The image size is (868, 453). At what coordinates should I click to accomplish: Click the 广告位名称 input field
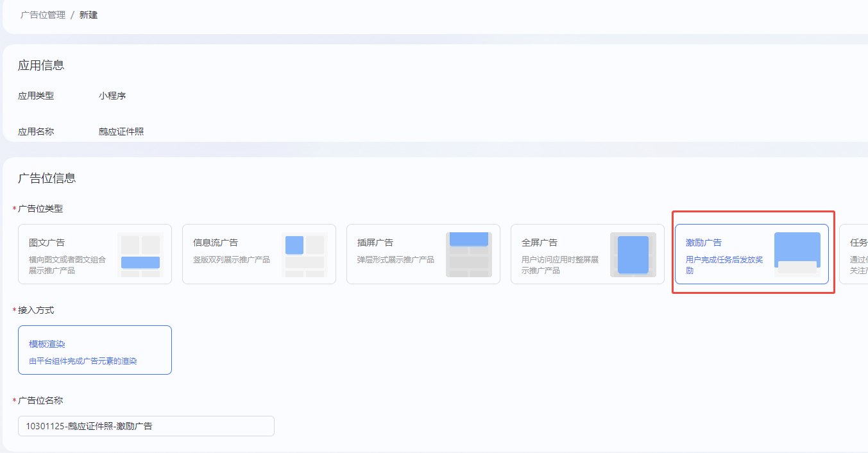[146, 426]
